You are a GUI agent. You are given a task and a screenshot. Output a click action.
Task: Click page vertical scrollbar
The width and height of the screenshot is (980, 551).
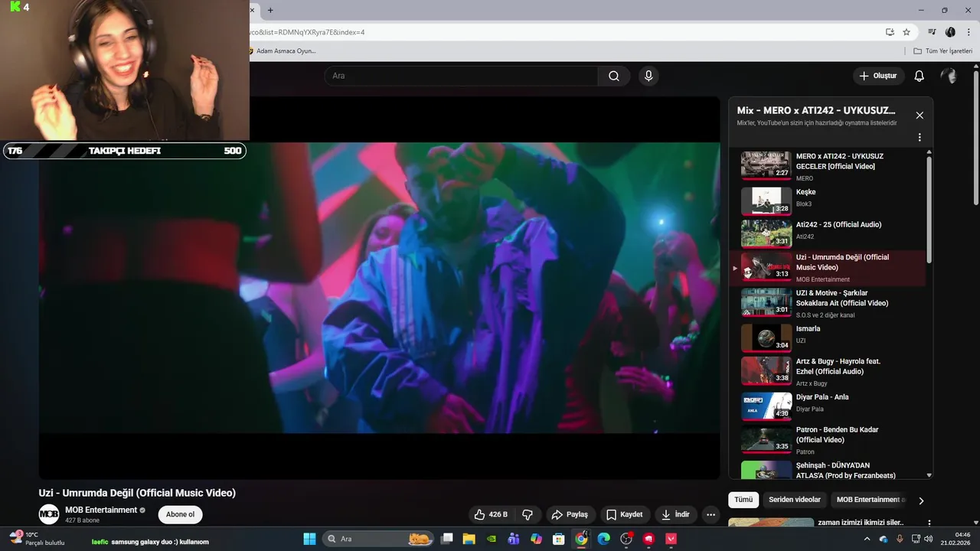point(975,138)
